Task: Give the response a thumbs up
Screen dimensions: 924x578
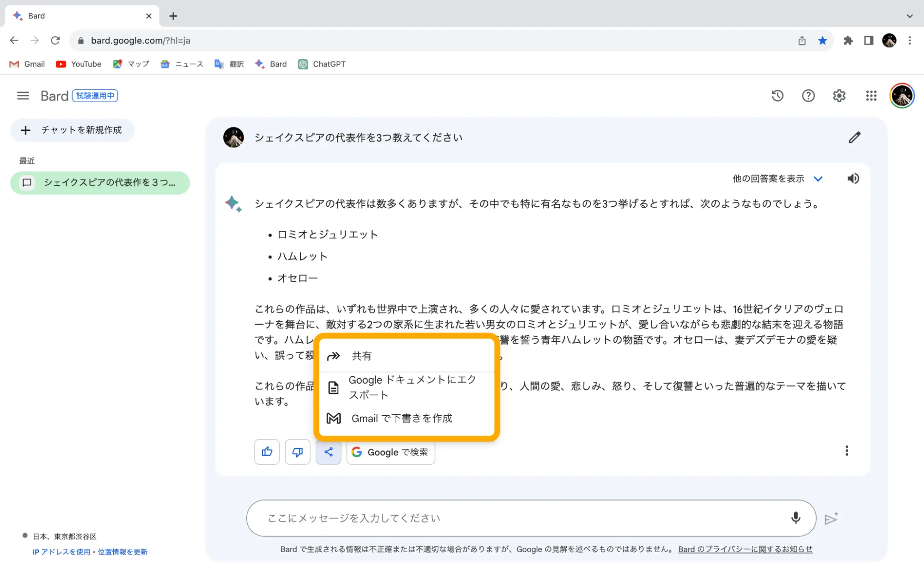Action: [267, 452]
